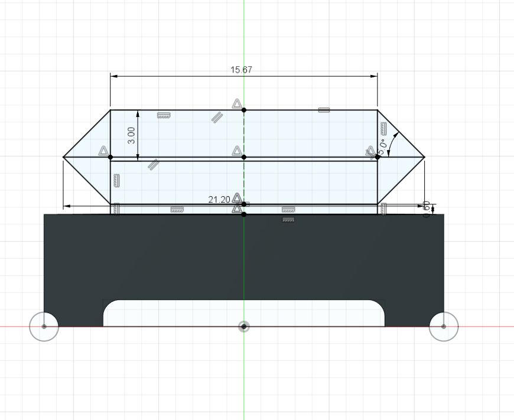Click midpoint glyph above the center point

(x=237, y=151)
